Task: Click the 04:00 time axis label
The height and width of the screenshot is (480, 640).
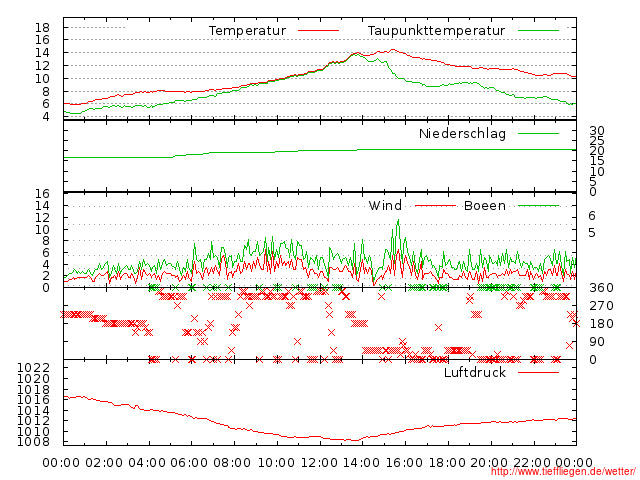Action: pyautogui.click(x=147, y=463)
